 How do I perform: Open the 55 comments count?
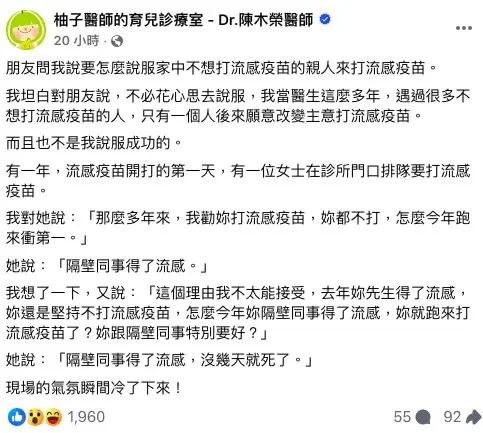point(403,417)
